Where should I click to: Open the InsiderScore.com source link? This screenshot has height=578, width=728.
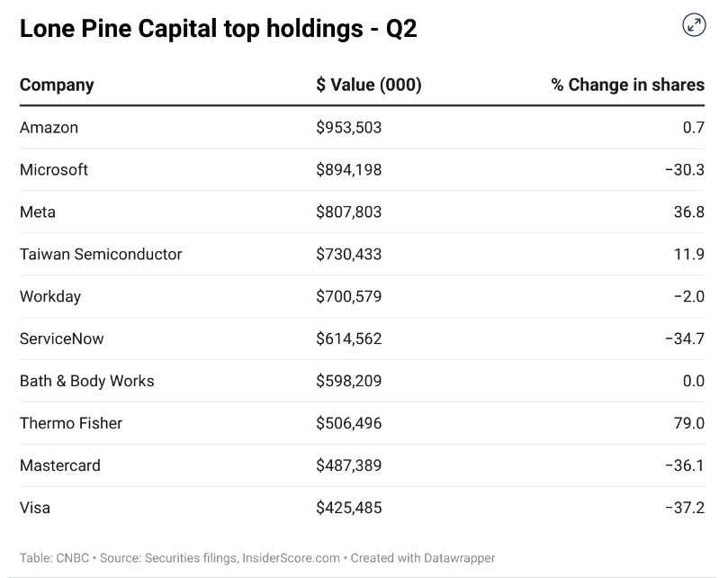pos(292,558)
